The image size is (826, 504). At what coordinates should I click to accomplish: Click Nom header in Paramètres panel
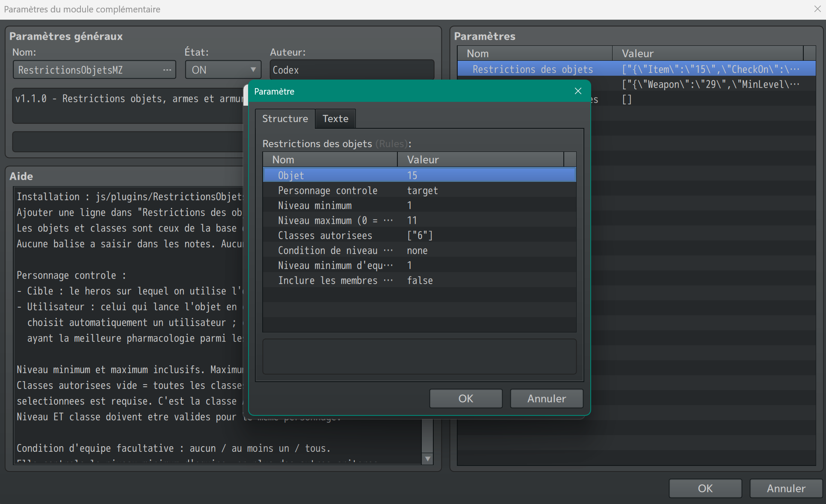535,53
